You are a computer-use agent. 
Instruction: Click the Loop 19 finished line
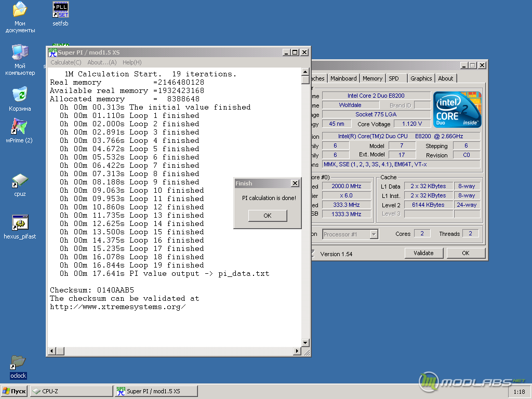pyautogui.click(x=131, y=265)
